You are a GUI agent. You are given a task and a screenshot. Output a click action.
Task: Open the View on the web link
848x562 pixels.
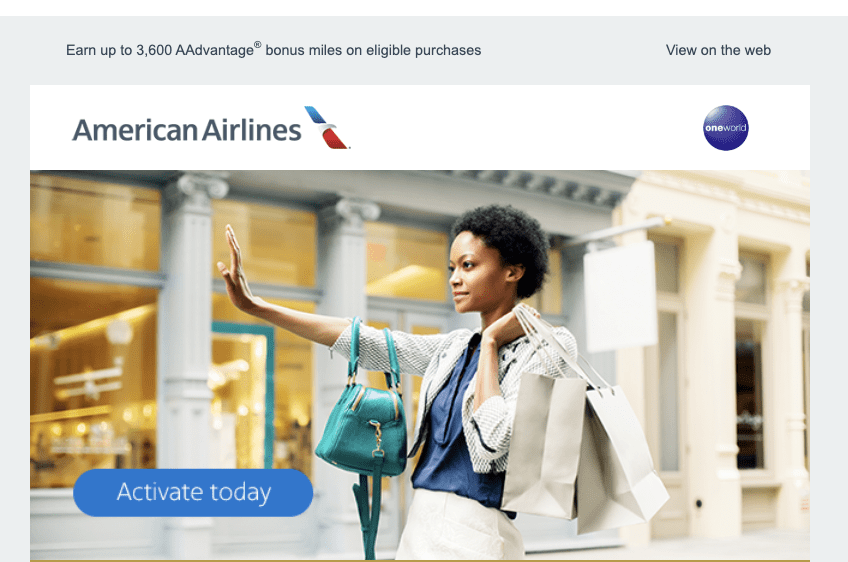(718, 50)
